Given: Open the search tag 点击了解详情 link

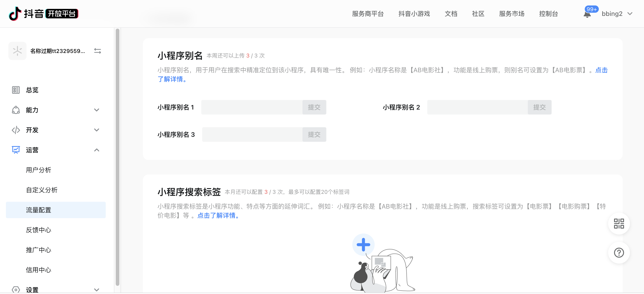Looking at the screenshot, I should coord(218,215).
